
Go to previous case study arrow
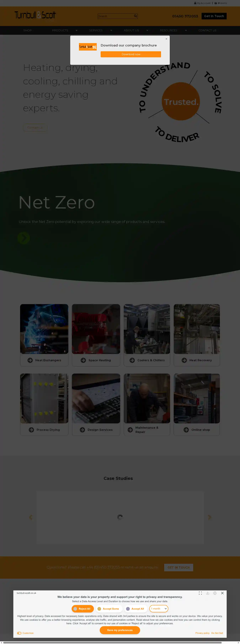click(x=31, y=517)
